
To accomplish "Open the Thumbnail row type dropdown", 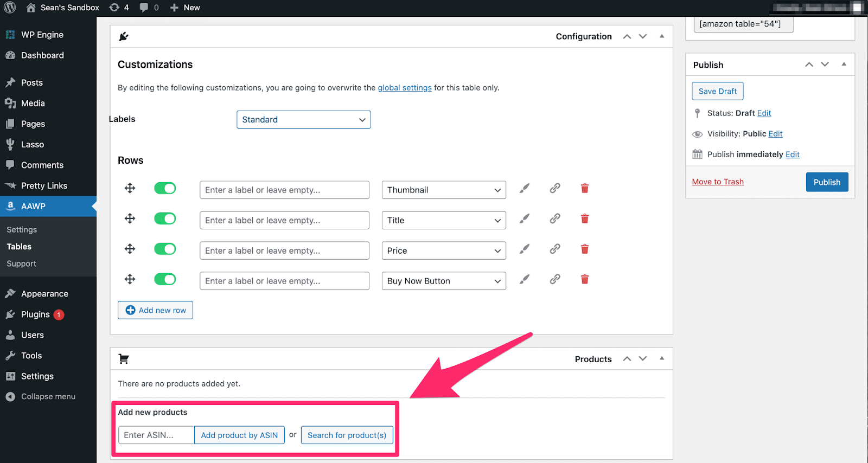I will (x=444, y=190).
